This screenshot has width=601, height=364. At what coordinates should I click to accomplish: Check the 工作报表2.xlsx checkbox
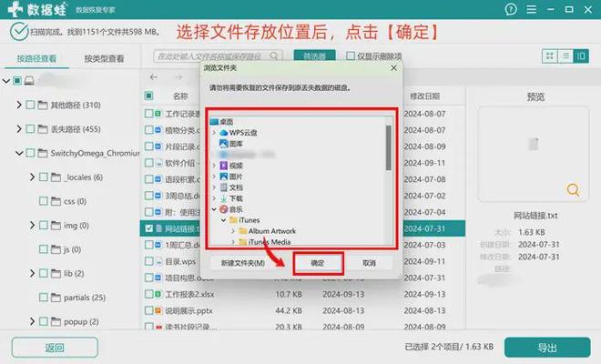149,294
